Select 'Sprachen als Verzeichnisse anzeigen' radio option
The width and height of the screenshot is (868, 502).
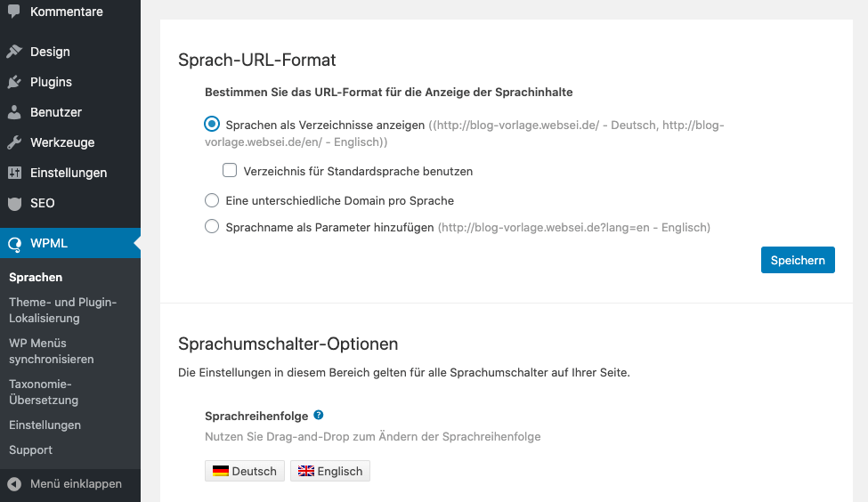click(x=212, y=125)
